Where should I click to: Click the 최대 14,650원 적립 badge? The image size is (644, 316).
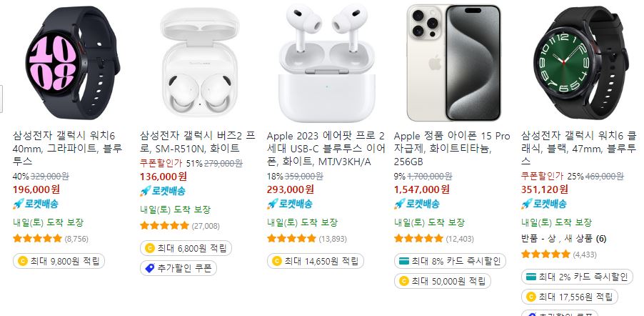pos(316,261)
